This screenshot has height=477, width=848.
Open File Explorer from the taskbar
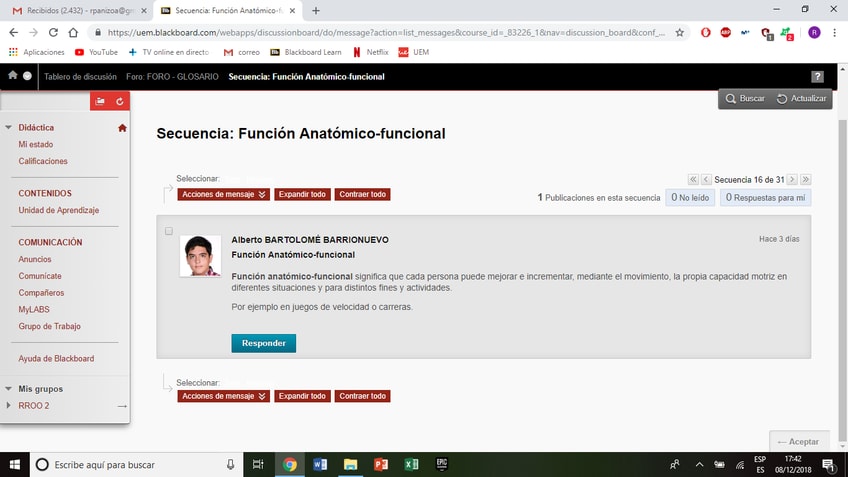[x=350, y=465]
